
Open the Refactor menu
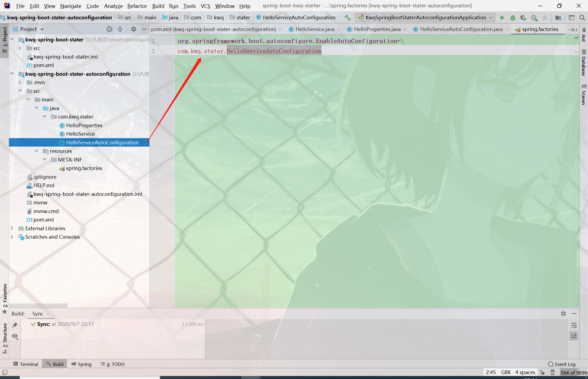[x=137, y=6]
